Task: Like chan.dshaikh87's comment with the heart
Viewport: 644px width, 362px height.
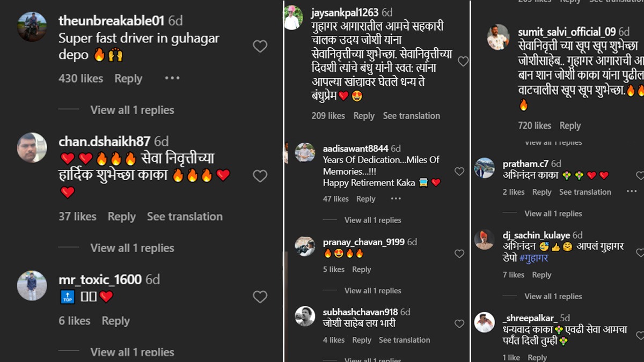Action: (x=260, y=176)
